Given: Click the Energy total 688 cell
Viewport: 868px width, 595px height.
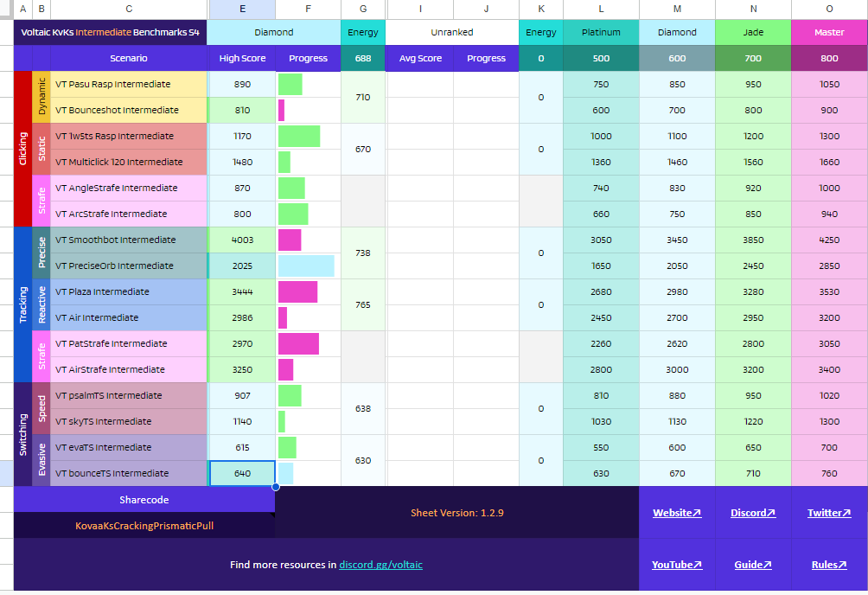Looking at the screenshot, I should click(x=363, y=58).
